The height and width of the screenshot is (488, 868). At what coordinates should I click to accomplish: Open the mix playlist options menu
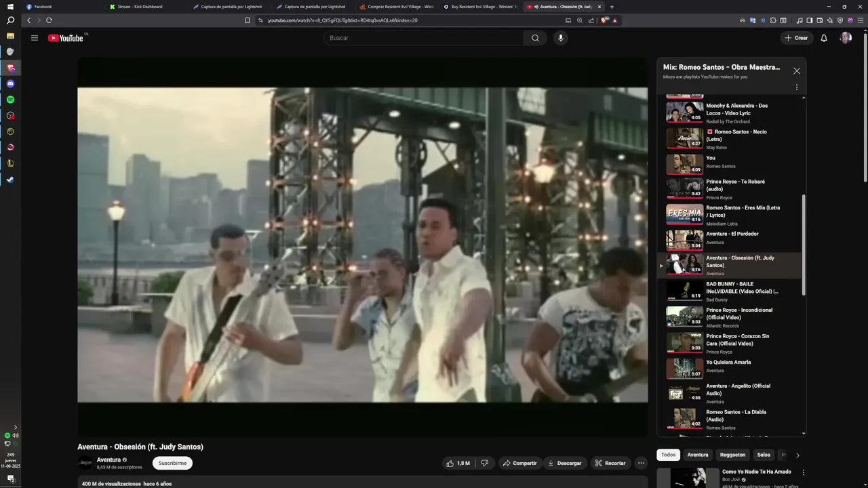tap(796, 87)
